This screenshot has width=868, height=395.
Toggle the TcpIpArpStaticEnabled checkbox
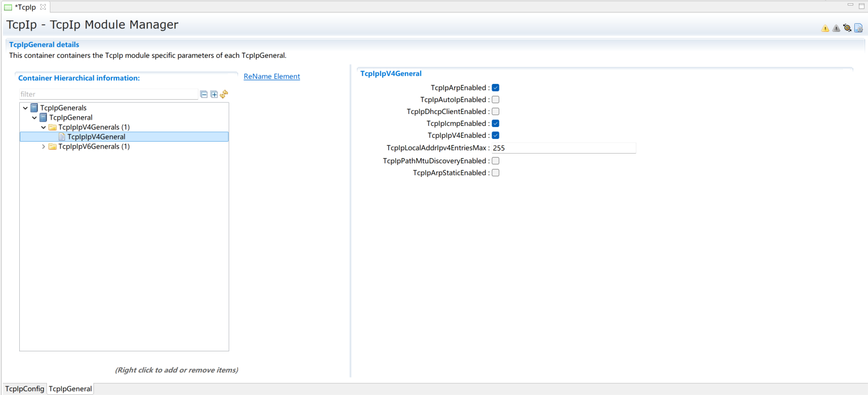pos(495,173)
